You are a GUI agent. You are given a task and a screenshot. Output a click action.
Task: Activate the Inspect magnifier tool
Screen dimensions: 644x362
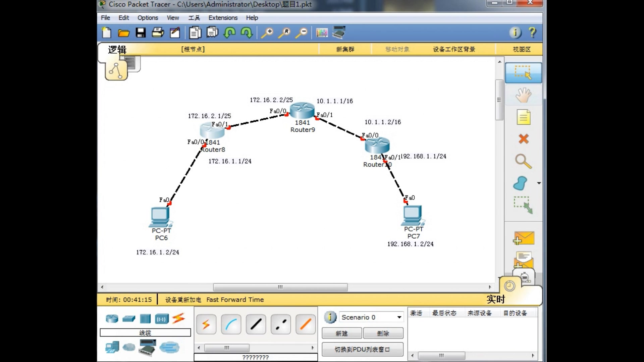click(523, 161)
